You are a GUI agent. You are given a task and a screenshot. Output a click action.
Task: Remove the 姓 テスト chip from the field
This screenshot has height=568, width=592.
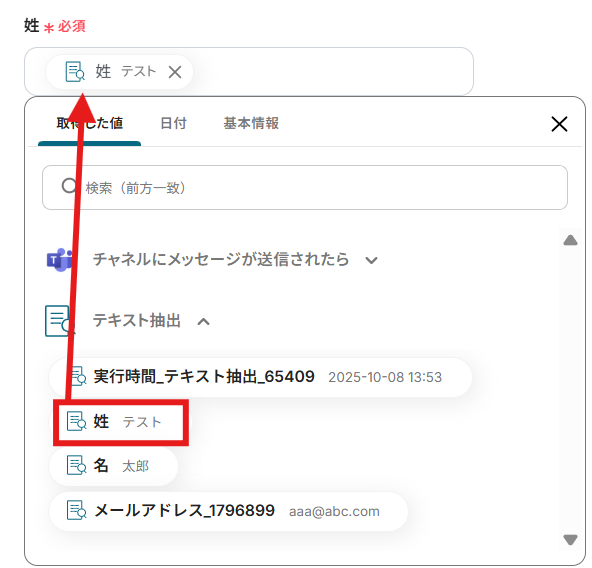(x=175, y=72)
